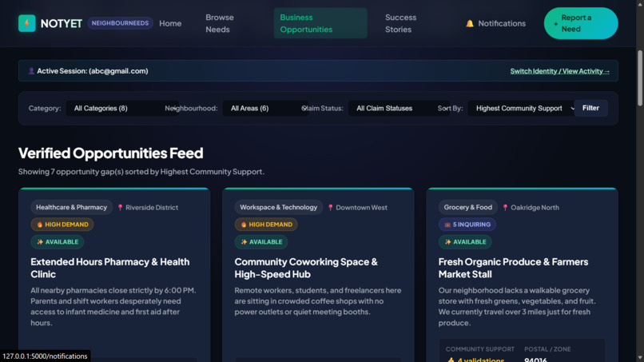Screen dimensions: 644x362
Task: Click the flame icon on the Pharmacy card's High Demand badge
Action: click(40, 225)
